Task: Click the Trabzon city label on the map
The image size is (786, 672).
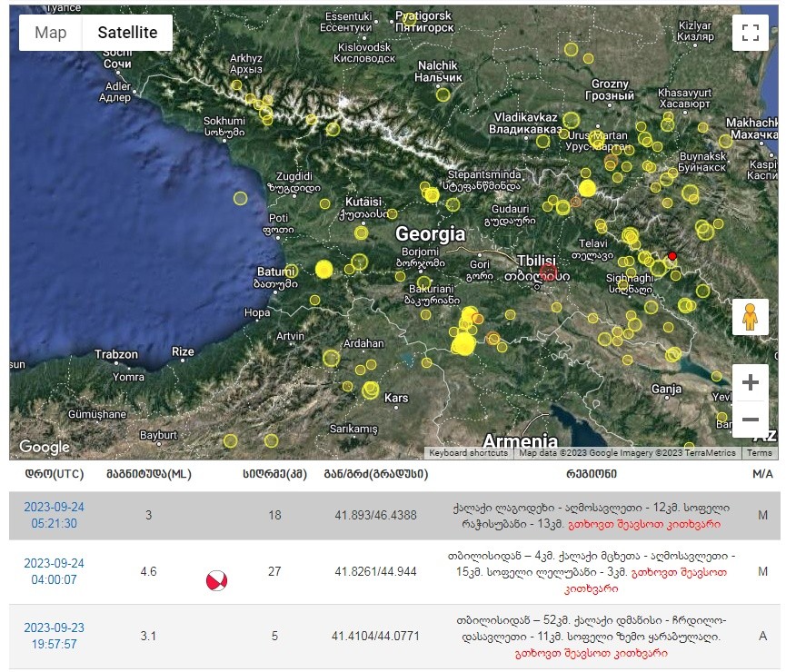Action: point(116,354)
